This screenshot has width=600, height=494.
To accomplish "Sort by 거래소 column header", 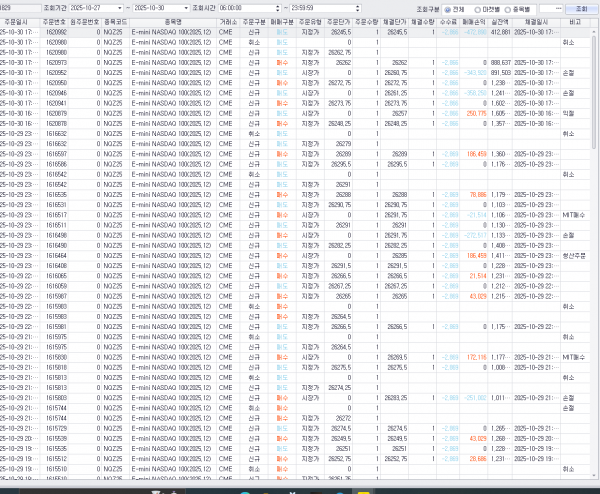I will click(228, 22).
